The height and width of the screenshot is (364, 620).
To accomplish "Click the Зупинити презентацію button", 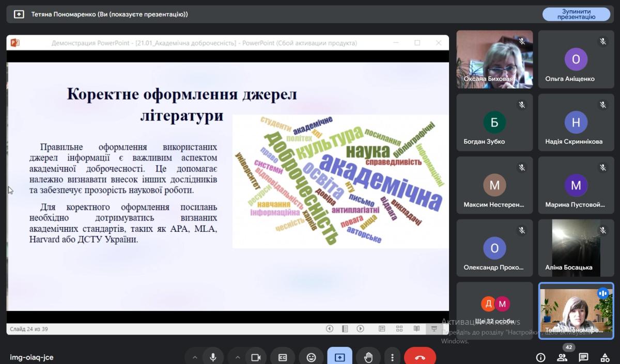I will tap(576, 14).
